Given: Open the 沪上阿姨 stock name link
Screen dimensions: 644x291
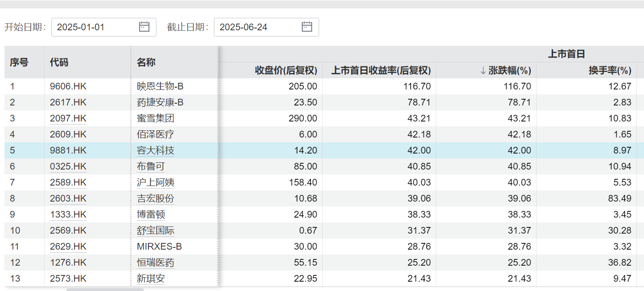Looking at the screenshot, I should click(x=155, y=182).
